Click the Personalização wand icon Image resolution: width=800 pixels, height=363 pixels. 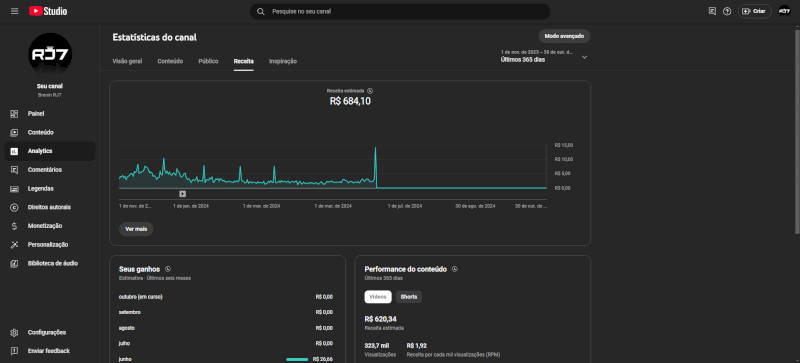(x=14, y=245)
